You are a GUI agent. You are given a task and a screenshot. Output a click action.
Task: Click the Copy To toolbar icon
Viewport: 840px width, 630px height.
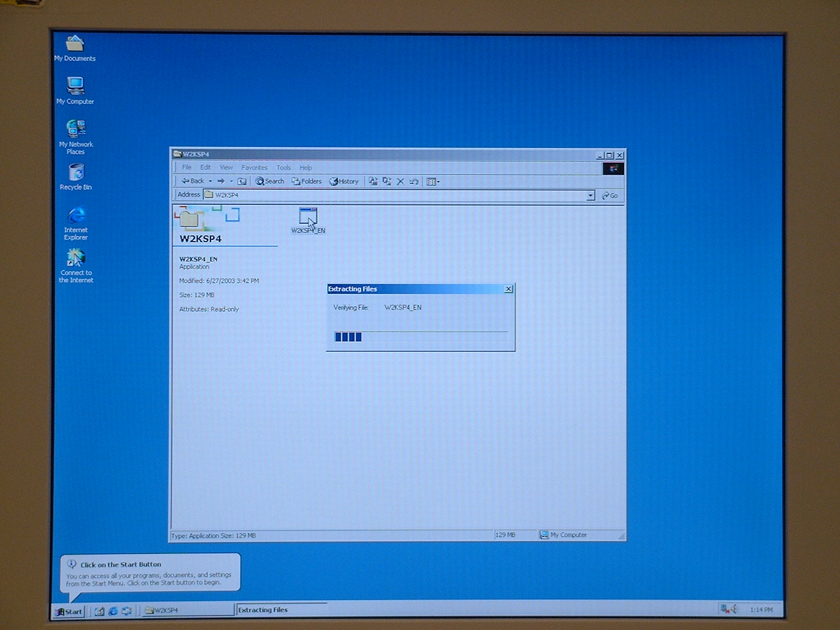[387, 181]
